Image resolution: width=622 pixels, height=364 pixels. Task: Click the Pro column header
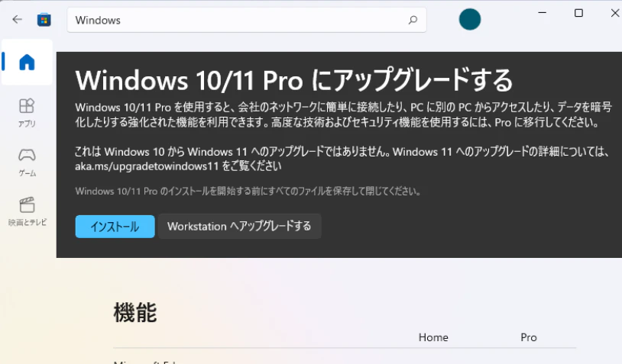[x=528, y=337]
